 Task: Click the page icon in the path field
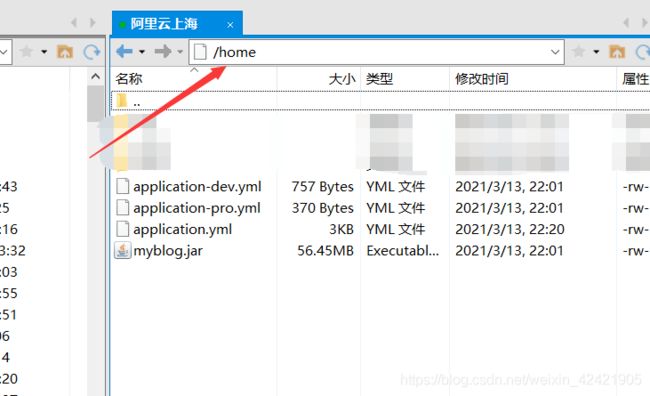tap(200, 52)
